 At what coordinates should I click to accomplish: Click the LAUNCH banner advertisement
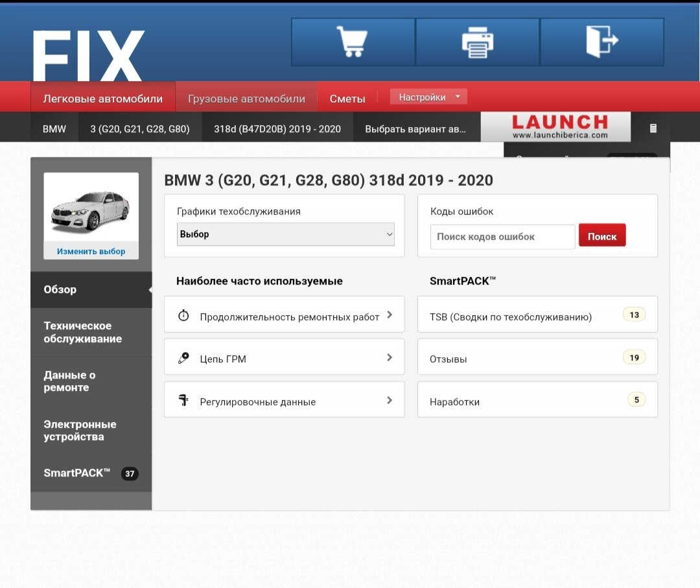point(556,127)
